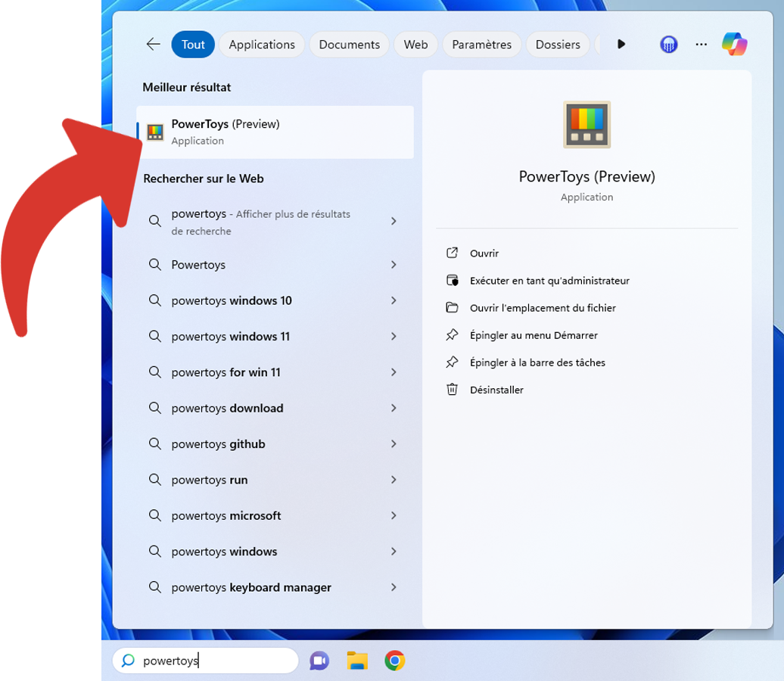This screenshot has height=681, width=784.
Task: Switch to the Documents filter tab
Action: coord(350,45)
